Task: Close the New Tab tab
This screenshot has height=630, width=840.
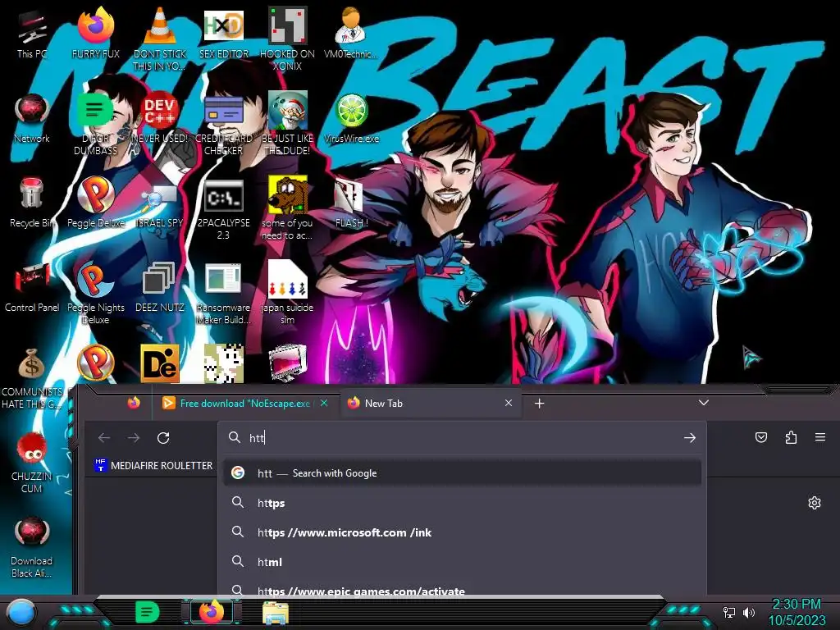Action: pos(509,403)
